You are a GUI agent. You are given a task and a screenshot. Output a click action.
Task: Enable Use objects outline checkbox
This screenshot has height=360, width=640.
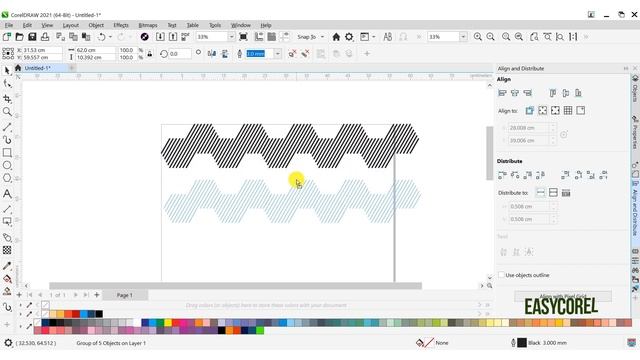(501, 275)
